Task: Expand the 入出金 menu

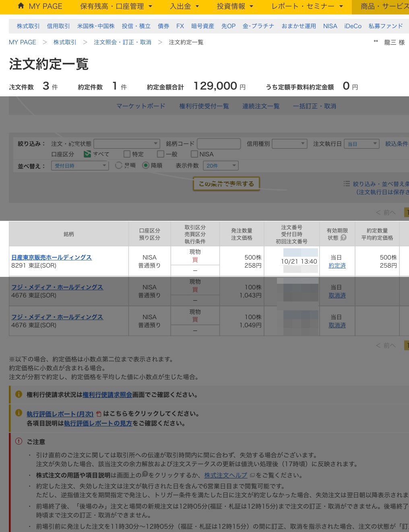Action: 184,6
